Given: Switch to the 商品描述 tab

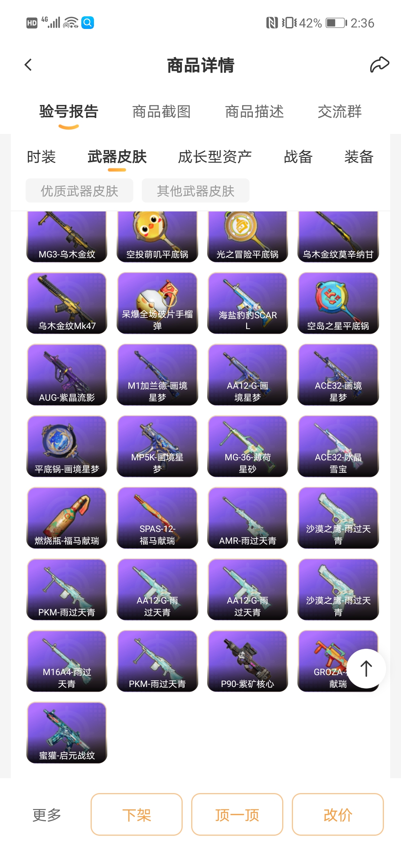Looking at the screenshot, I should click(x=254, y=112).
